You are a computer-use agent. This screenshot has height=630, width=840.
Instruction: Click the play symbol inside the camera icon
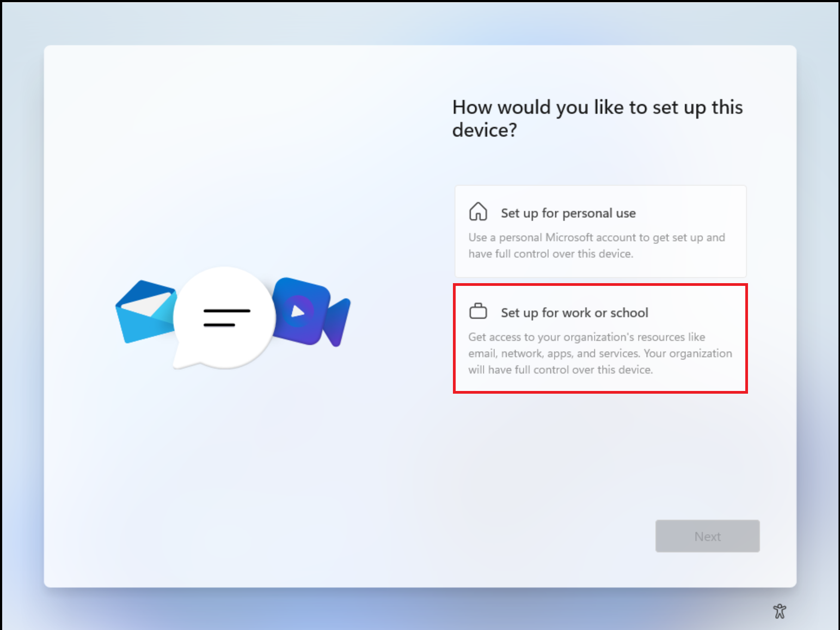(x=298, y=313)
